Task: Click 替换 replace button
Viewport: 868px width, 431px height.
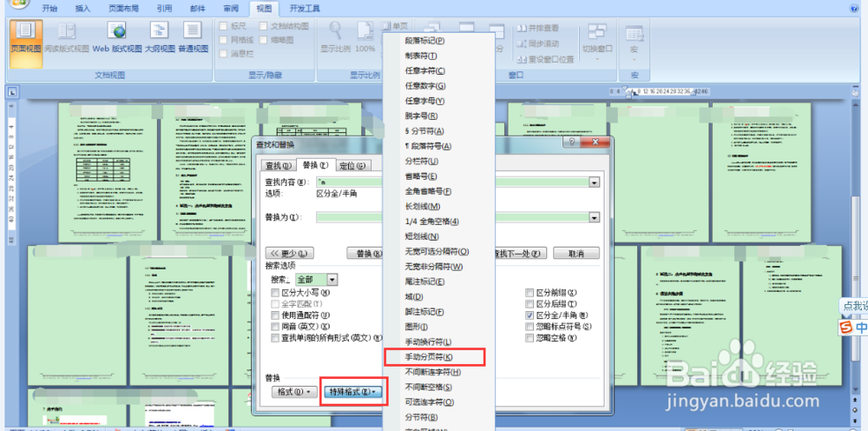Action: (x=366, y=253)
